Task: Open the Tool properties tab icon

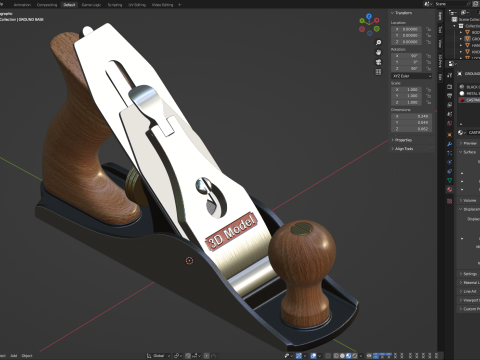Action: pos(449,75)
